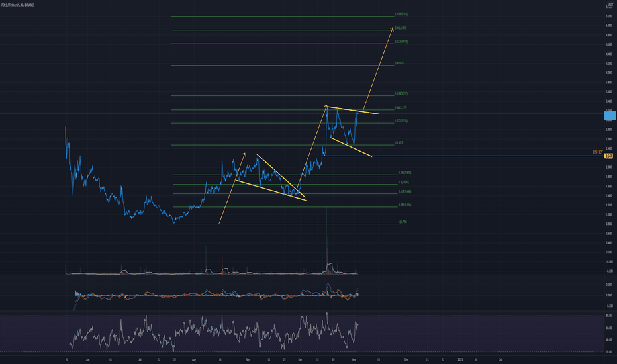This screenshot has height=364, width=617.
Task: Select the 2.618 Fibonacci level label
Action: 401,14
